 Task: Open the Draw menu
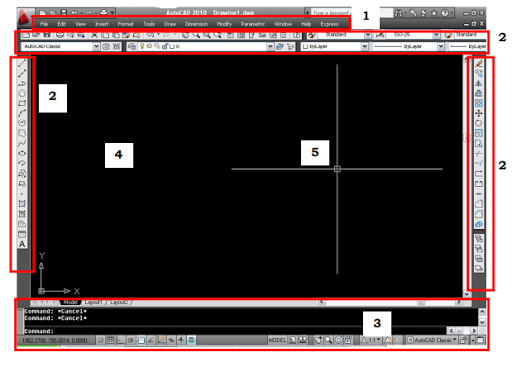click(170, 24)
